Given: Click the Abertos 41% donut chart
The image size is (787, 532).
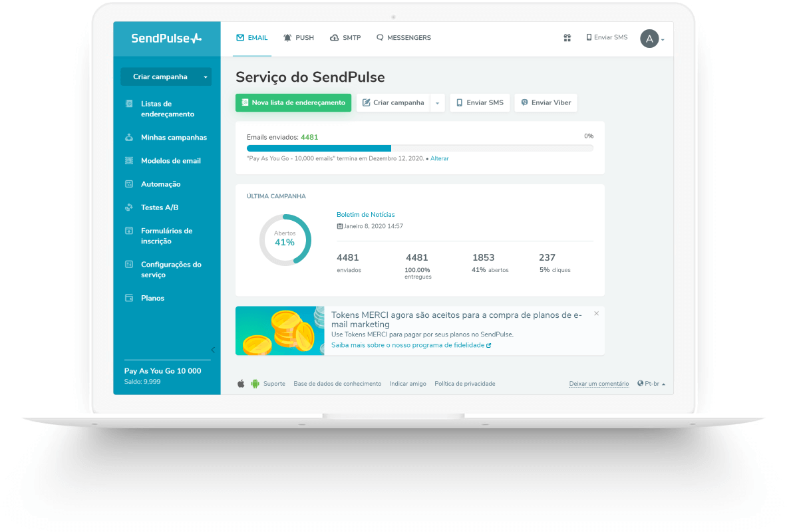Looking at the screenshot, I should 285,240.
